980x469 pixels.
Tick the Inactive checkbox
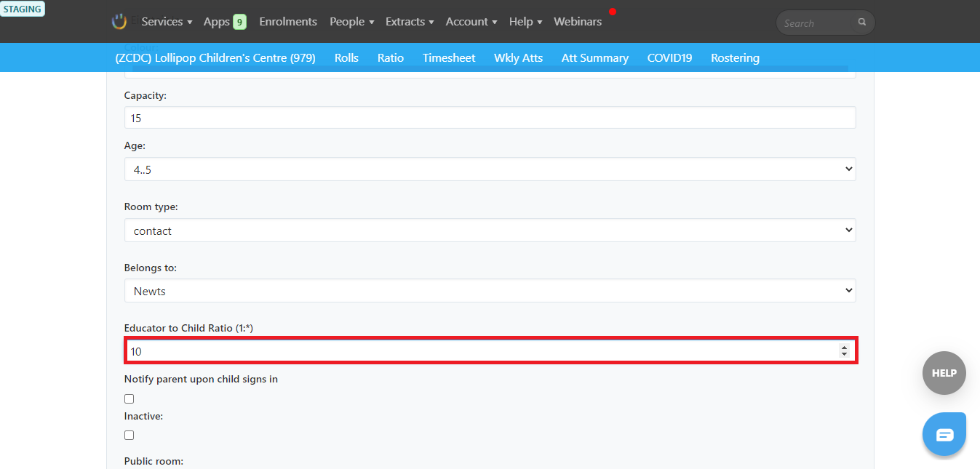coord(129,435)
